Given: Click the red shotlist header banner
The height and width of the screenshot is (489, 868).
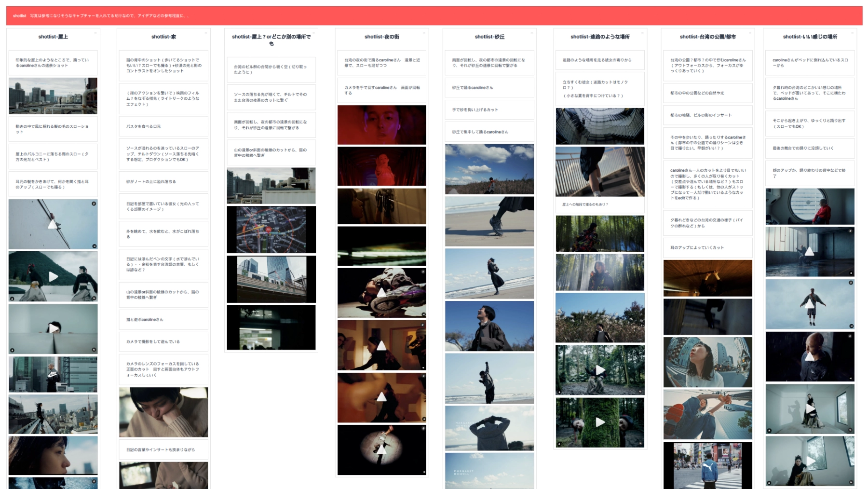Looking at the screenshot, I should coord(434,16).
